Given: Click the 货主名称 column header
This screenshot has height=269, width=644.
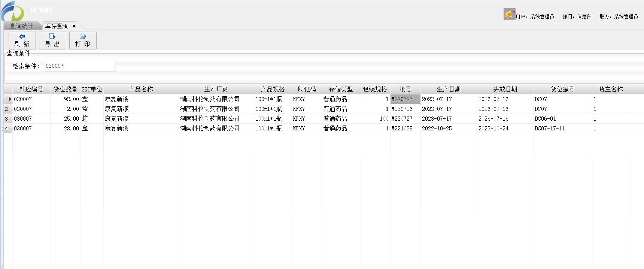Looking at the screenshot, I should (611, 89).
